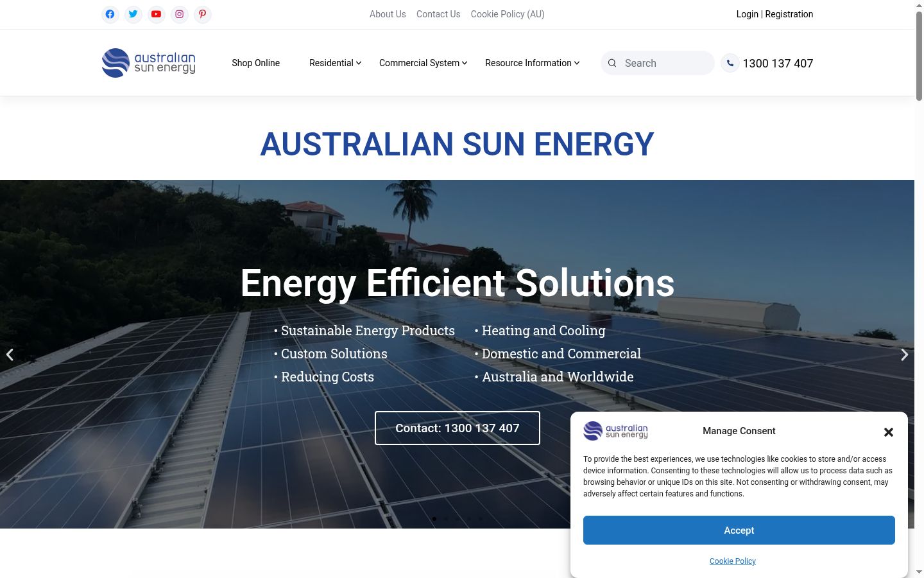Expand the Commercial System menu

pos(424,63)
